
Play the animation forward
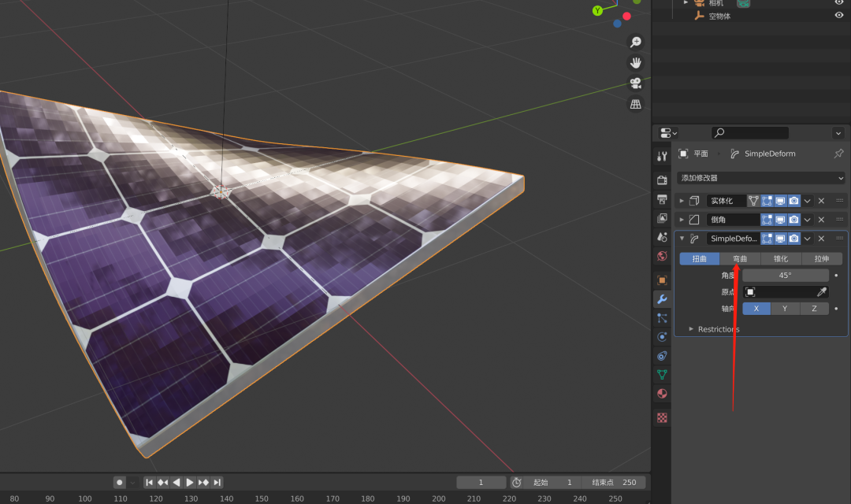tap(189, 482)
